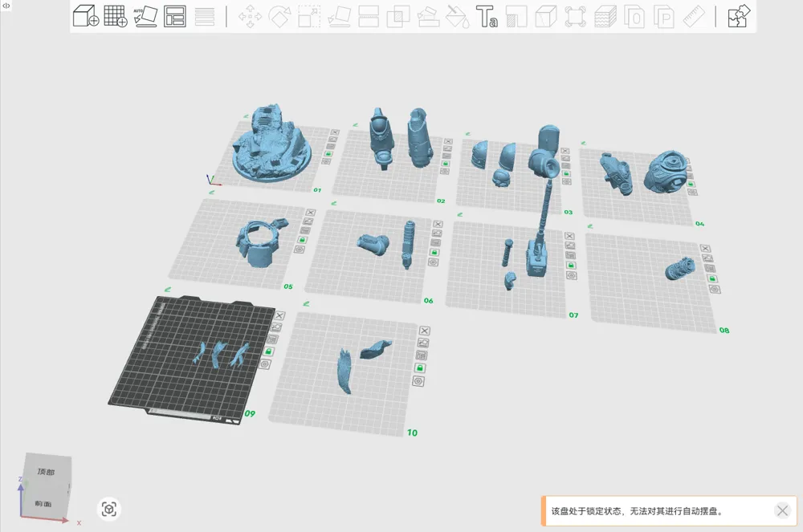Toggle lock on plate 04
The height and width of the screenshot is (532, 803).
[x=691, y=184]
